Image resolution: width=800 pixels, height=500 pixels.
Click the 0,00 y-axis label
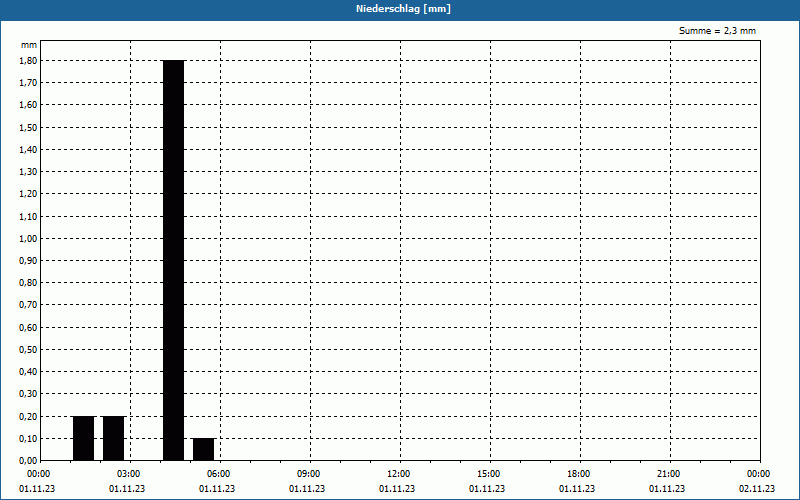(28, 461)
